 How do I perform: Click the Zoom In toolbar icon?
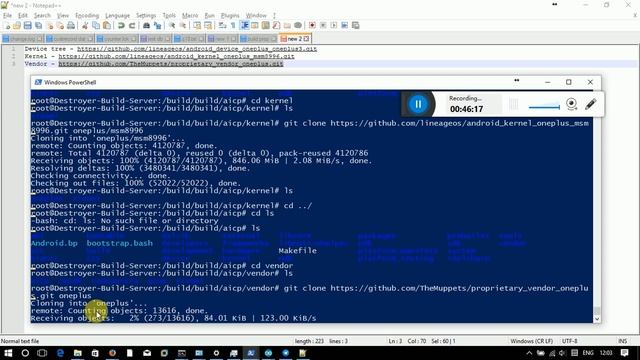pos(172,25)
